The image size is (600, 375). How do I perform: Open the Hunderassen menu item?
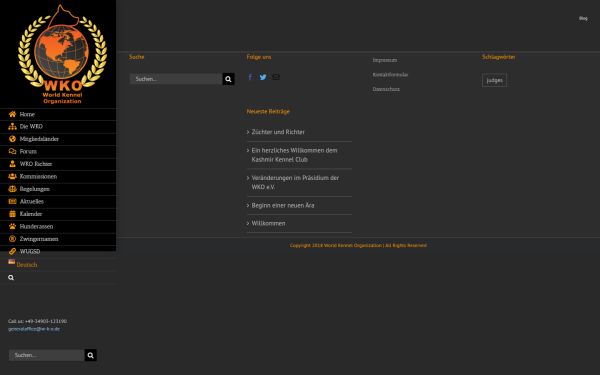(58, 227)
